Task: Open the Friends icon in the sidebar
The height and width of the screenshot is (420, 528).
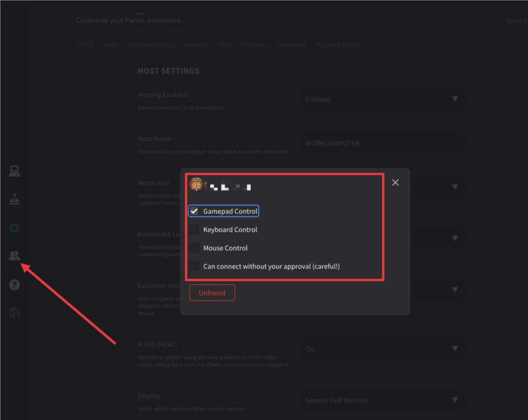Action: click(14, 256)
